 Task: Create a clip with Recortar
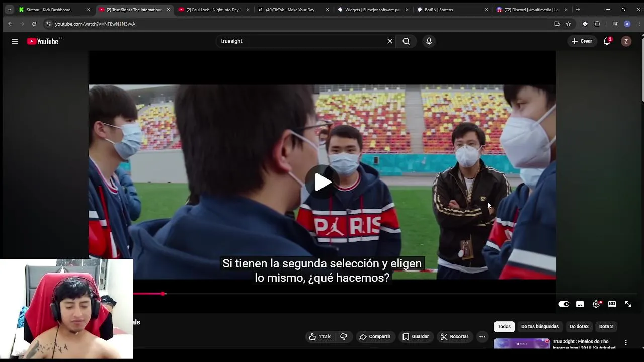coord(454,337)
